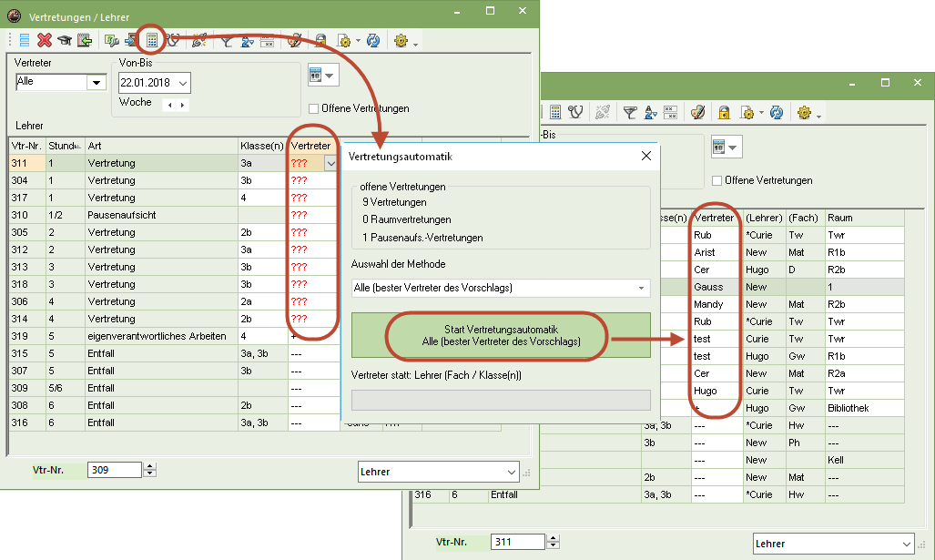This screenshot has height=560, width=935.
Task: Click the red X delete icon
Action: click(x=45, y=41)
